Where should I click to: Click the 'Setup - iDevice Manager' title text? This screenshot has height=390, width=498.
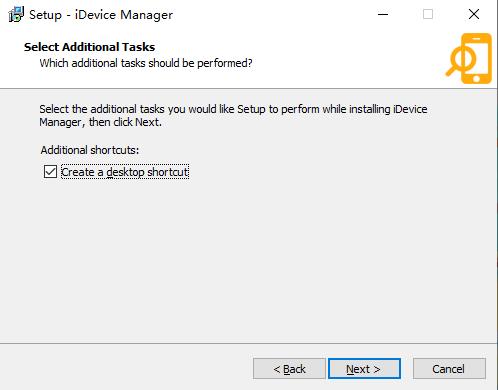pos(101,15)
